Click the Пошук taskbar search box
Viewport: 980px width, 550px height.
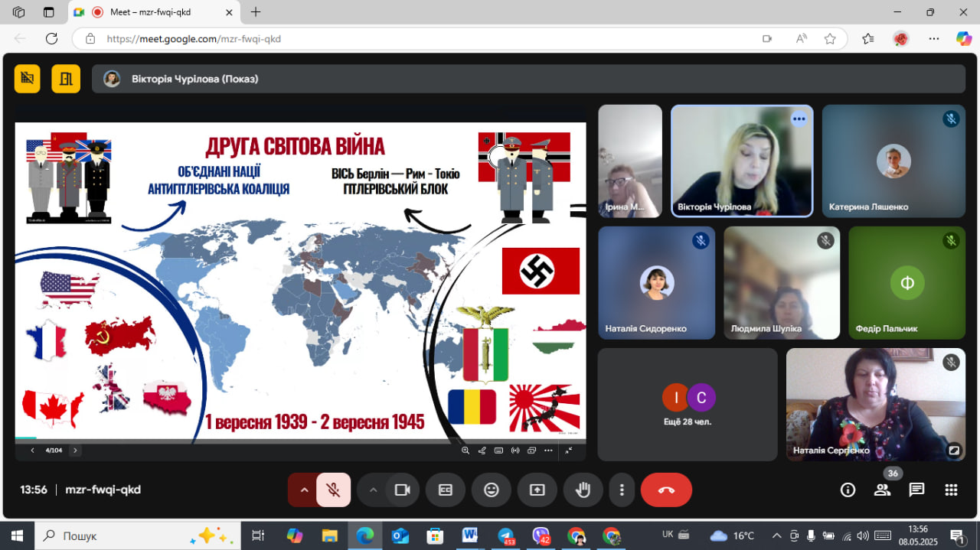138,535
